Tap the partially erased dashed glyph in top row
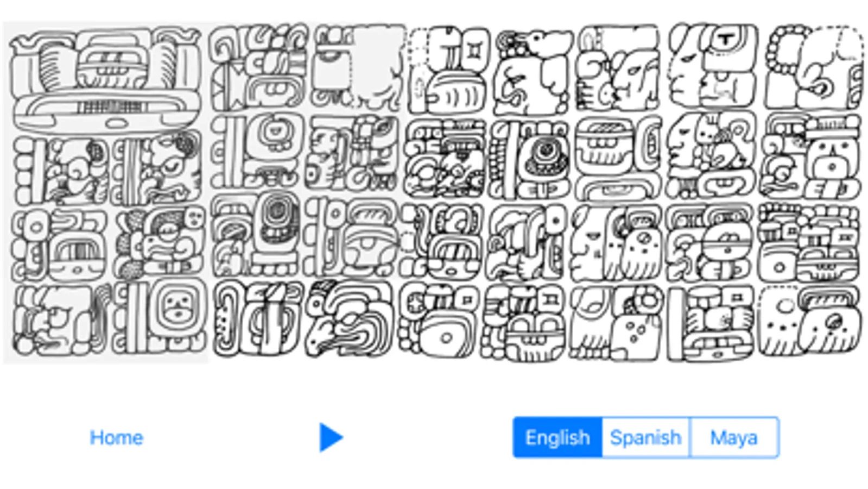 (x=358, y=67)
